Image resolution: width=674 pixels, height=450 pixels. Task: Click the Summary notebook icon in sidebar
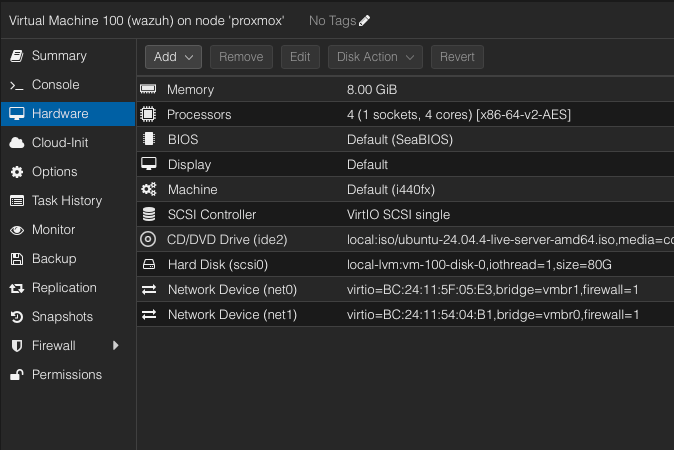click(17, 56)
